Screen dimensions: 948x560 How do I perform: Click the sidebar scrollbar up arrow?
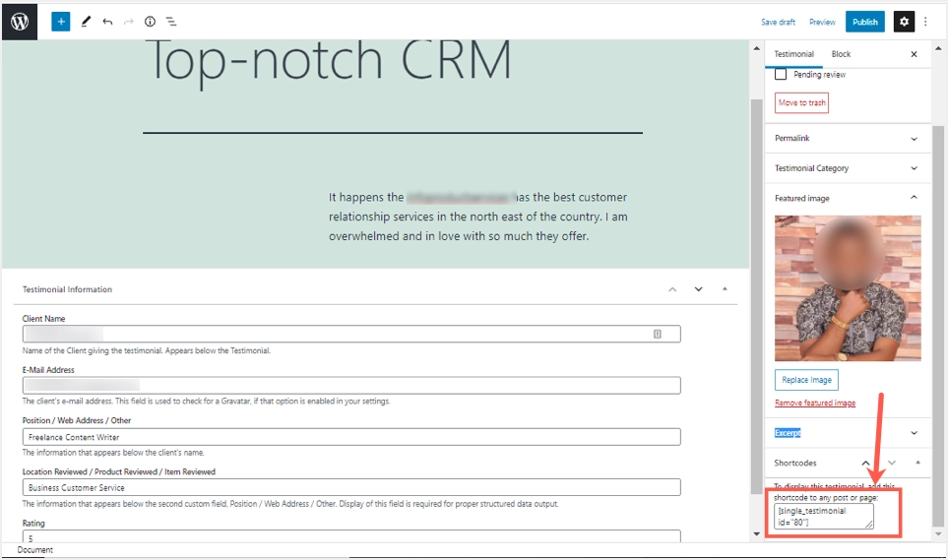coord(938,48)
